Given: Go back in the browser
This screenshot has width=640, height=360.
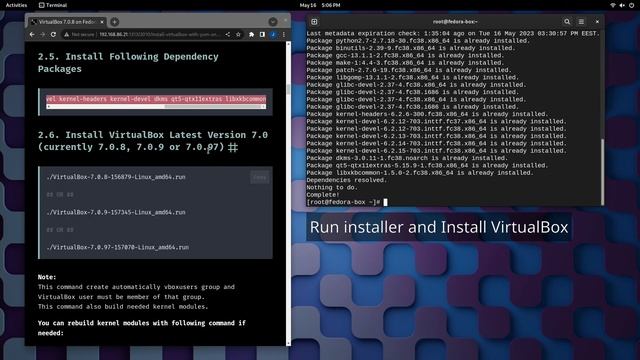Looking at the screenshot, I should (x=32, y=35).
